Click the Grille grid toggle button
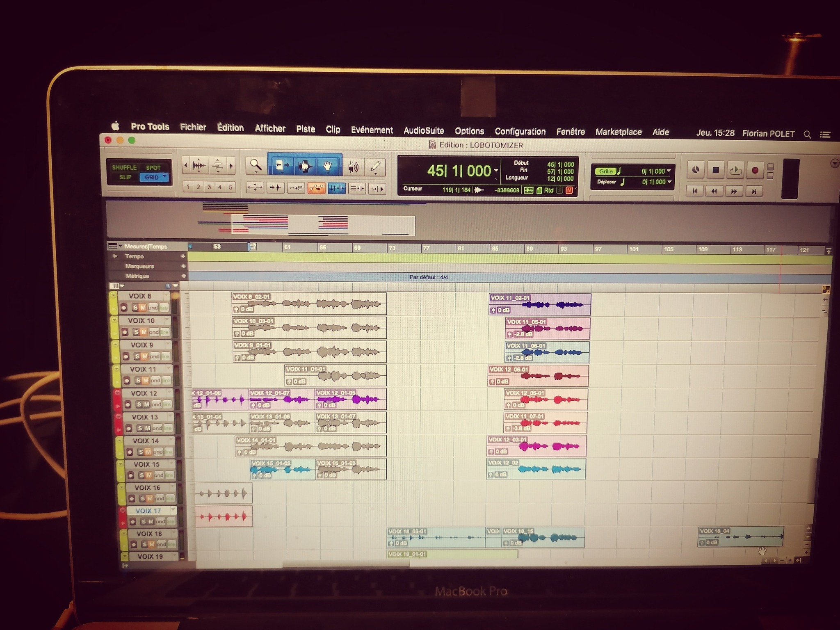840x630 pixels. coord(606,171)
